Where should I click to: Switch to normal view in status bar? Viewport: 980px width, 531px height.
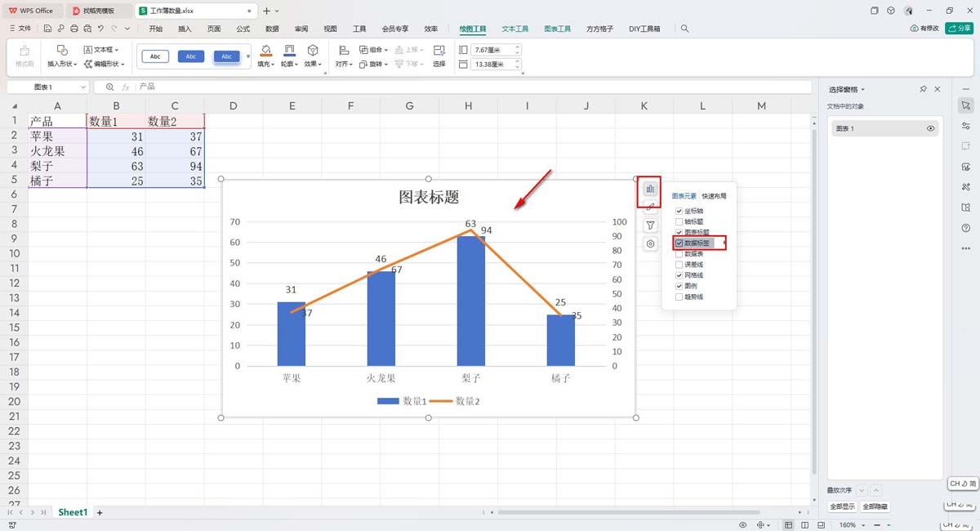[x=789, y=524]
